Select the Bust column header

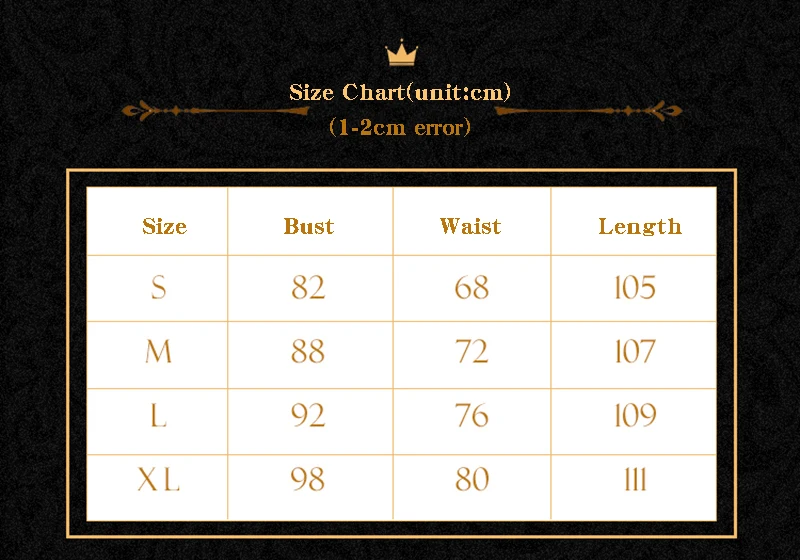308,226
